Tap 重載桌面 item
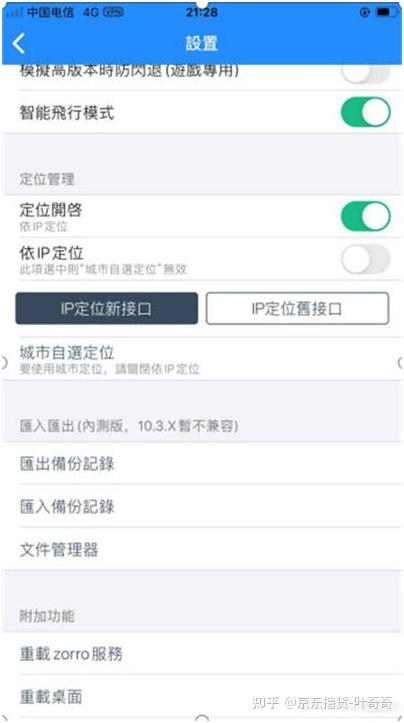Image resolution: width=404 pixels, height=723 pixels. 202,696
